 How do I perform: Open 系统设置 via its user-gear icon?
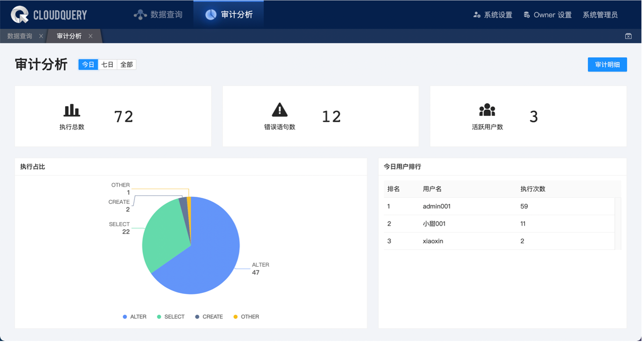point(477,15)
